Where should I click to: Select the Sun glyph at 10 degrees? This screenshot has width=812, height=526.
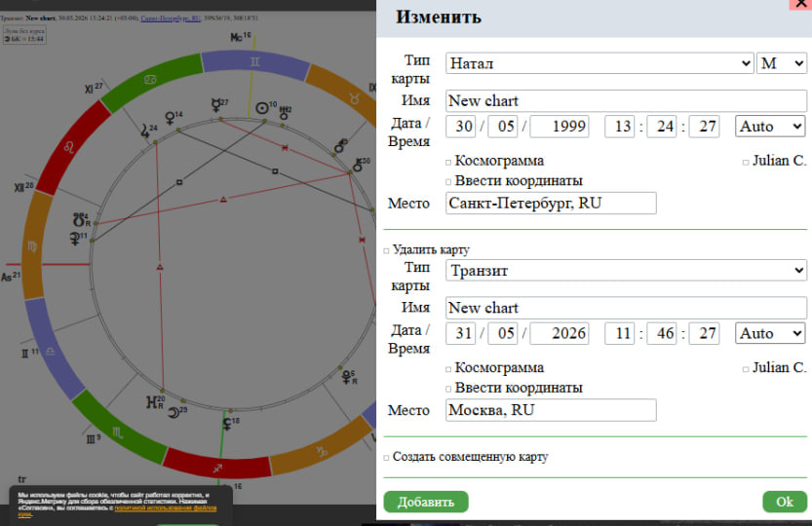pyautogui.click(x=262, y=108)
